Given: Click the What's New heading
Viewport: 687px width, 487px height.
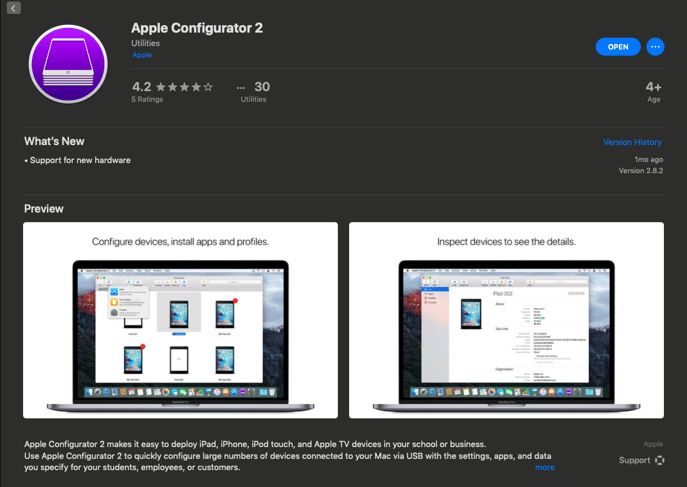Looking at the screenshot, I should click(x=54, y=141).
